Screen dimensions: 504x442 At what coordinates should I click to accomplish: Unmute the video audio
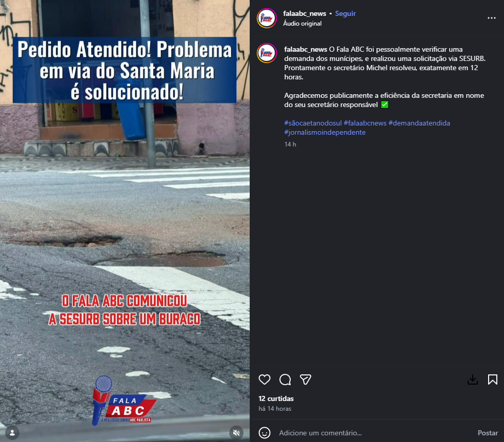tap(236, 433)
